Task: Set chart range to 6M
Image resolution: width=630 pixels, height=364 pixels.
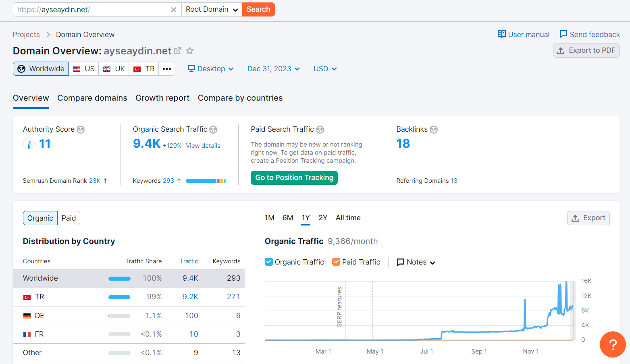Action: pyautogui.click(x=288, y=218)
